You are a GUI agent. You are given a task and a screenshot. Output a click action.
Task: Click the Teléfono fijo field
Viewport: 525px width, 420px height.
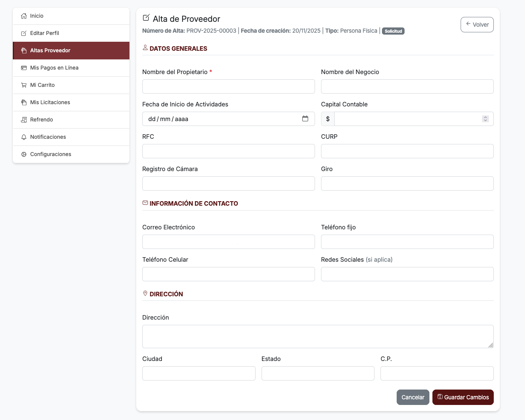click(407, 242)
